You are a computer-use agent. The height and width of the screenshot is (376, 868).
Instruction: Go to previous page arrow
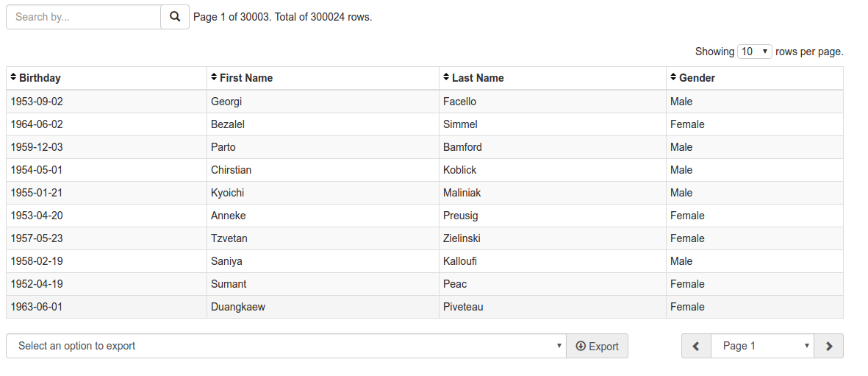pyautogui.click(x=697, y=346)
